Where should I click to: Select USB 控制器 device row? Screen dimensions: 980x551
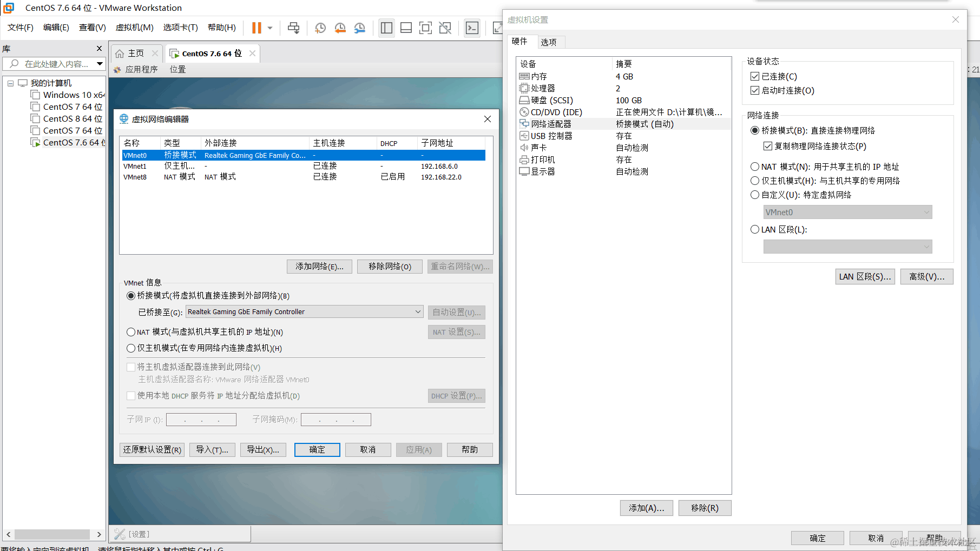point(623,136)
